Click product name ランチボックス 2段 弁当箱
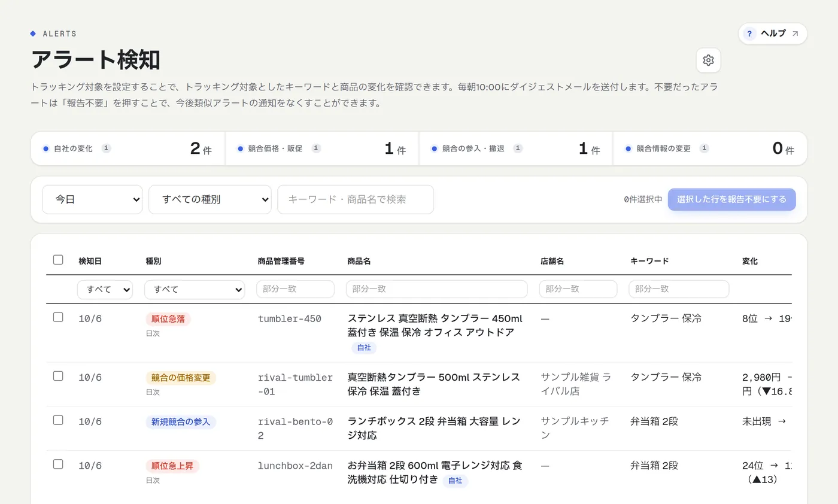This screenshot has width=838, height=504. [434, 428]
